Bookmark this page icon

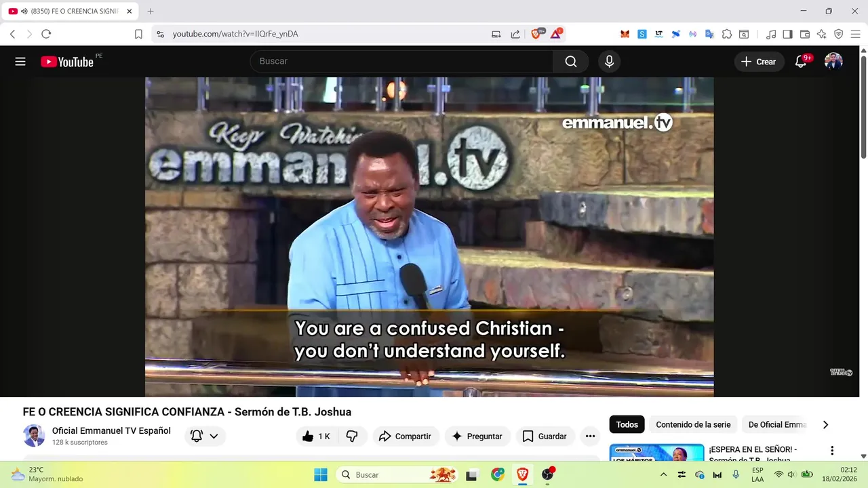pos(138,34)
